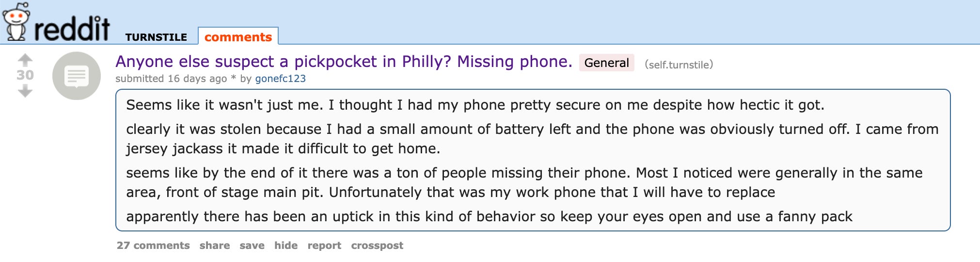Click the '16 days ago' submission timestamp
980x262 pixels.
(x=197, y=79)
